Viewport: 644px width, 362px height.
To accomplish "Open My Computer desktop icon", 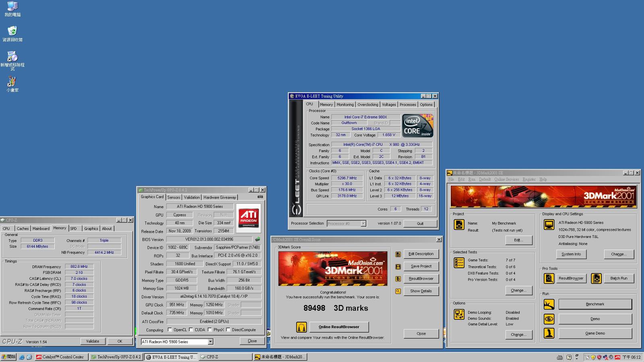I will 12,9.
